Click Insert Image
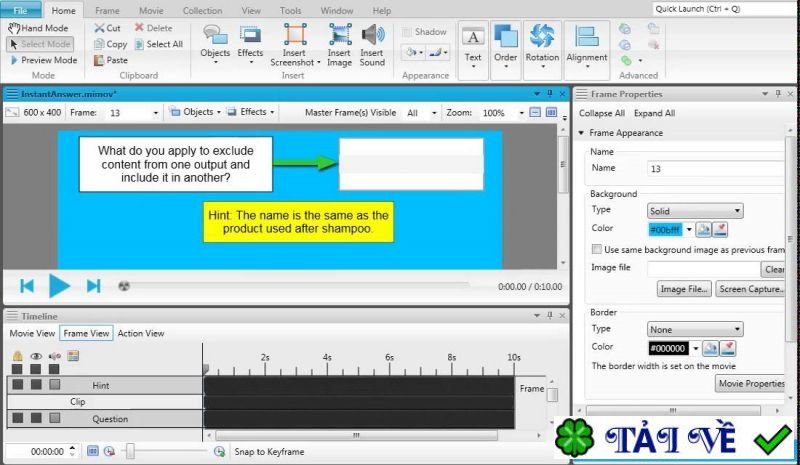This screenshot has width=800, height=465. tap(339, 45)
